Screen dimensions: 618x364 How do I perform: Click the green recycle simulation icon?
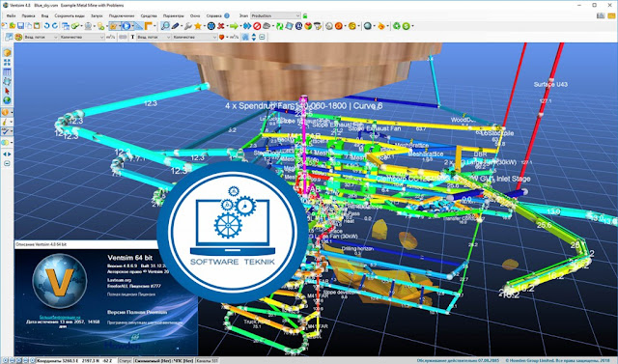pyautogui.click(x=397, y=26)
